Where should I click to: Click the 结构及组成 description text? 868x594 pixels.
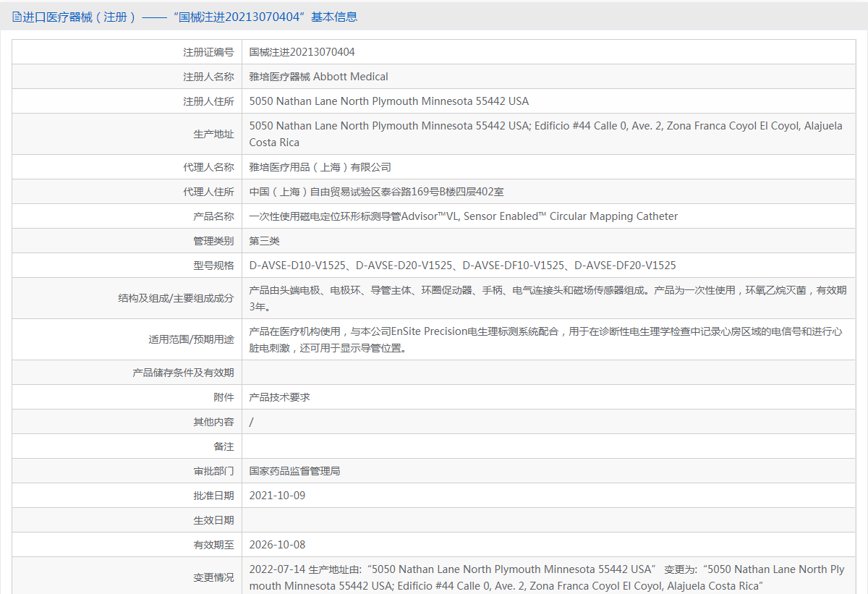tap(547, 298)
